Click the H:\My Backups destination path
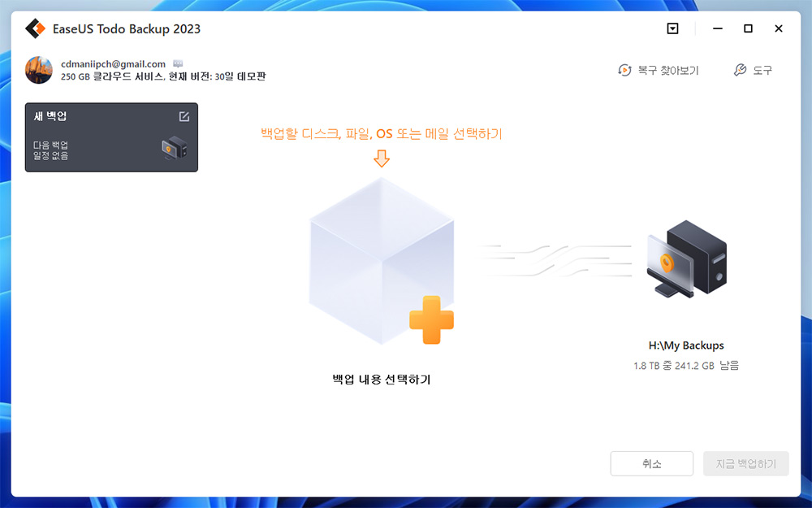Screen dimensions: 812x508 pyautogui.click(x=686, y=345)
